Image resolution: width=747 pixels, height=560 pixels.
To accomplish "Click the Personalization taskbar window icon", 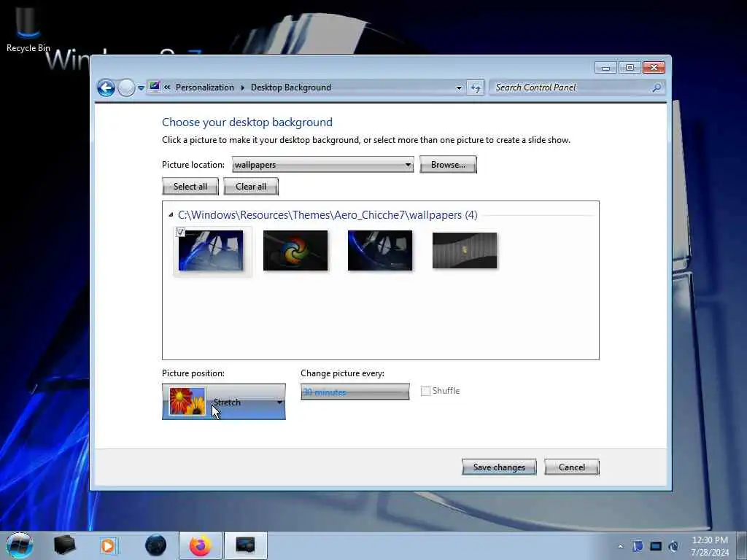I will (245, 545).
